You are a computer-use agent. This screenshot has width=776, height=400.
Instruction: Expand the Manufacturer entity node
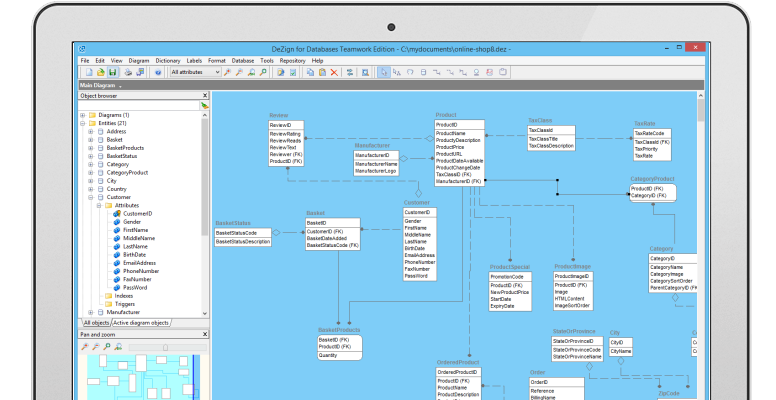[x=91, y=312]
